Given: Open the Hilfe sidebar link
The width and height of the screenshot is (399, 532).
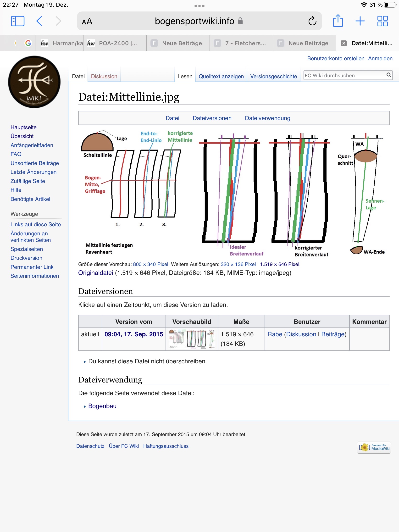Looking at the screenshot, I should click(16, 190).
